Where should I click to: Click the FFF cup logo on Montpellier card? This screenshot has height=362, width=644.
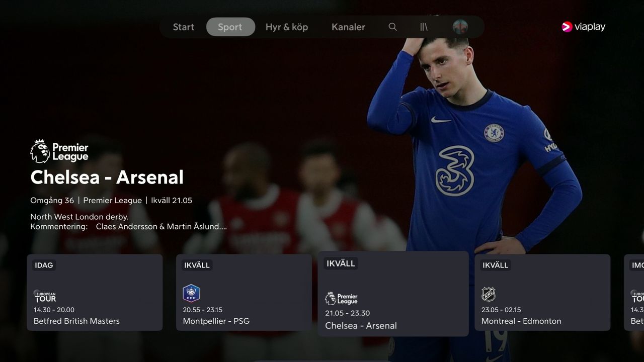click(x=191, y=293)
